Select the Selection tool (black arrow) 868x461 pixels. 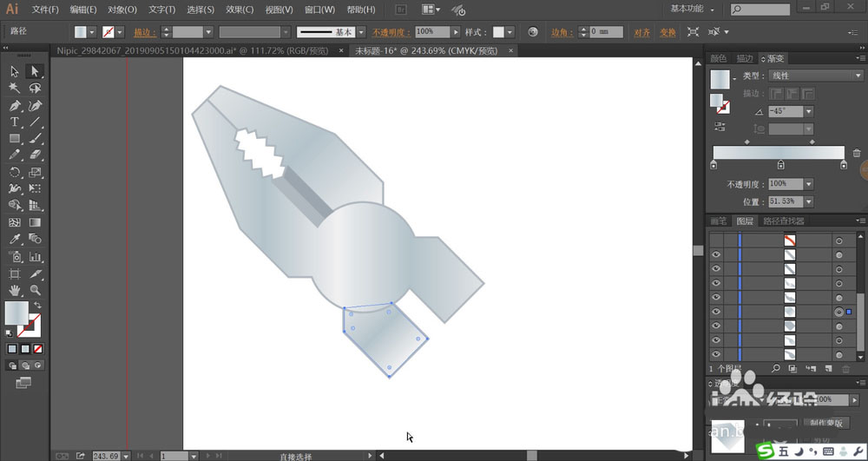(x=15, y=71)
